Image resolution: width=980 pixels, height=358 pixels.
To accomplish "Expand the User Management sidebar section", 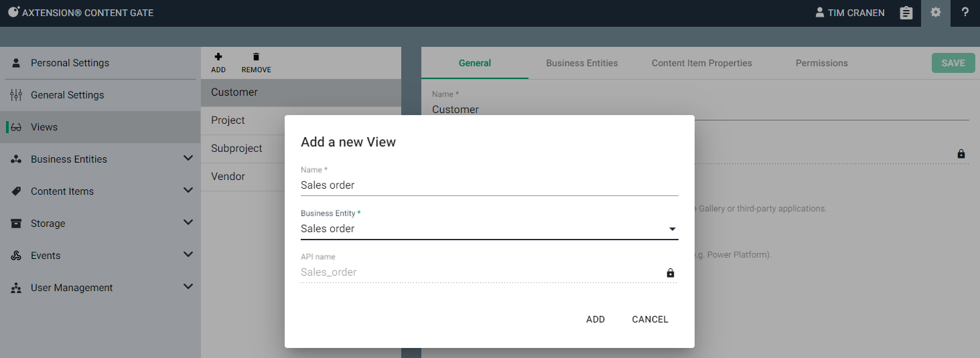I will (x=188, y=287).
